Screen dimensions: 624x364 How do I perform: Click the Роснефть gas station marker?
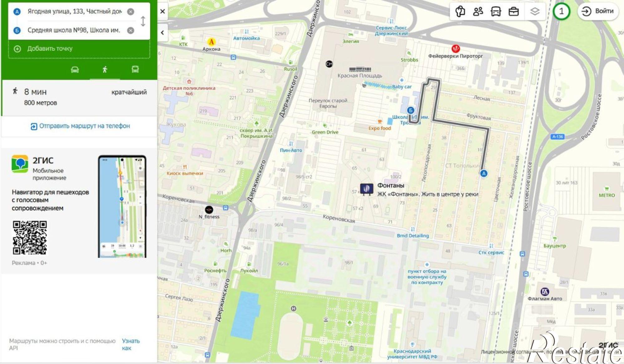pyautogui.click(x=215, y=264)
